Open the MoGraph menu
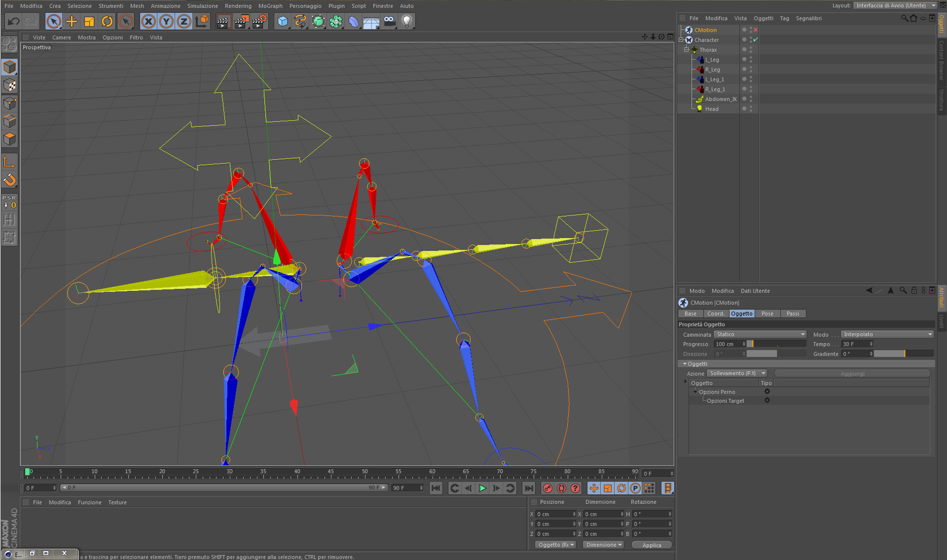947x560 pixels. coord(270,6)
